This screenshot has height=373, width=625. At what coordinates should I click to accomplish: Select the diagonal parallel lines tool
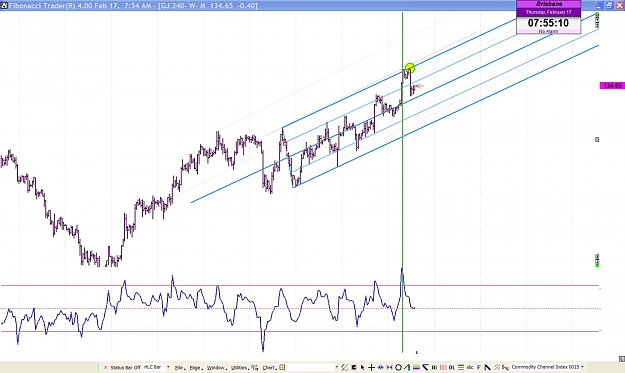click(x=344, y=367)
